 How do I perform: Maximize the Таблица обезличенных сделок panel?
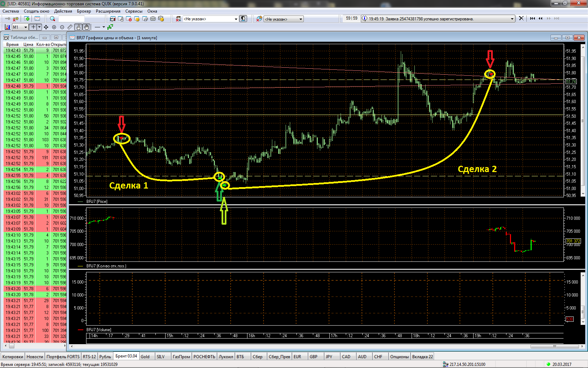pos(56,37)
